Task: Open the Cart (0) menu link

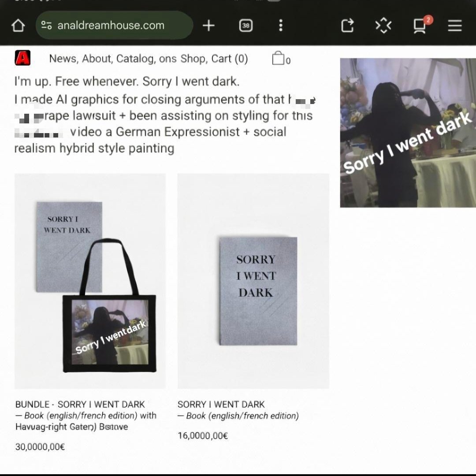Action: tap(230, 59)
